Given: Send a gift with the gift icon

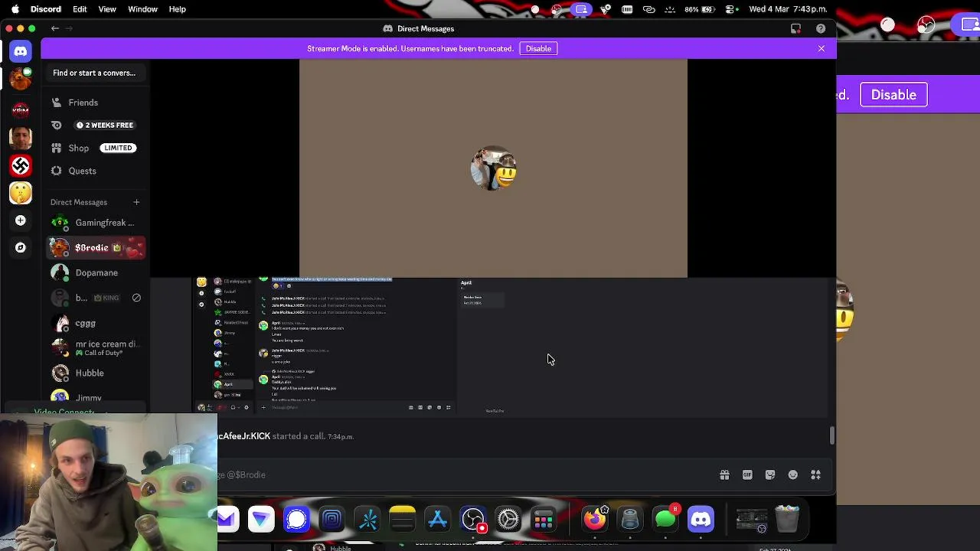Looking at the screenshot, I should pos(724,474).
